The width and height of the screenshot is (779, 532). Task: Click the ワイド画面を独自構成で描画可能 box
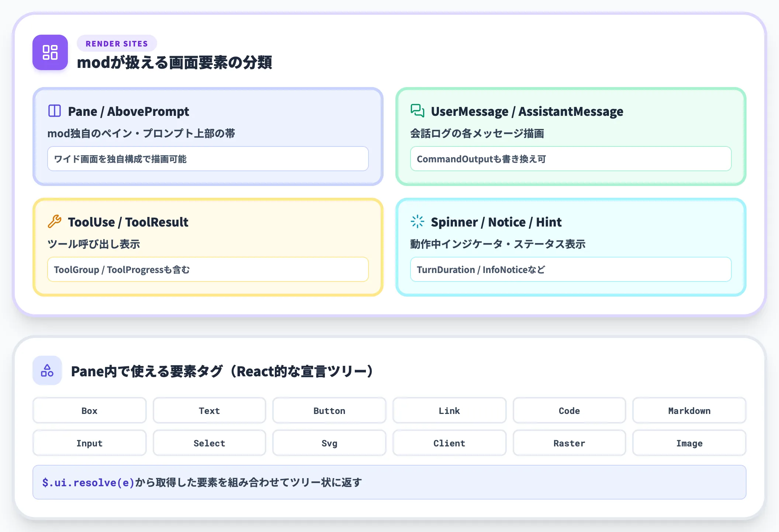(x=208, y=159)
